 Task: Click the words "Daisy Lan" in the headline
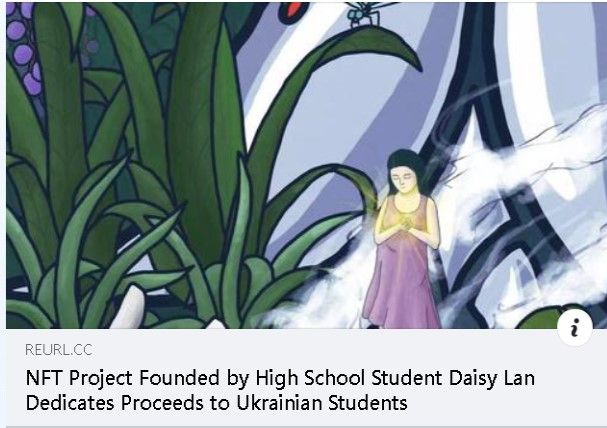pos(492,378)
